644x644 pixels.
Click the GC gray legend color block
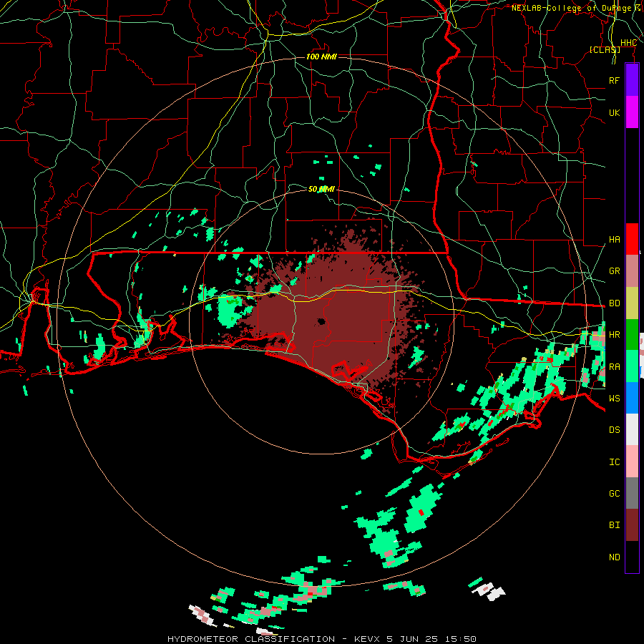point(632,493)
